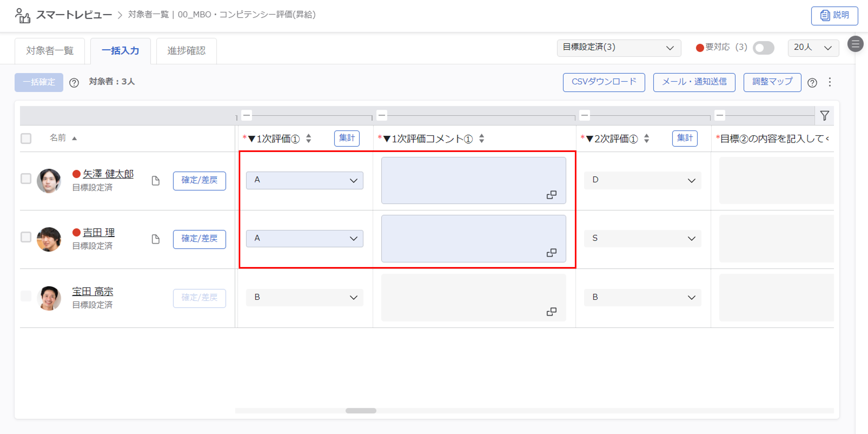Collapse the 1次評価① column group minus button
868x434 pixels.
coord(247,115)
